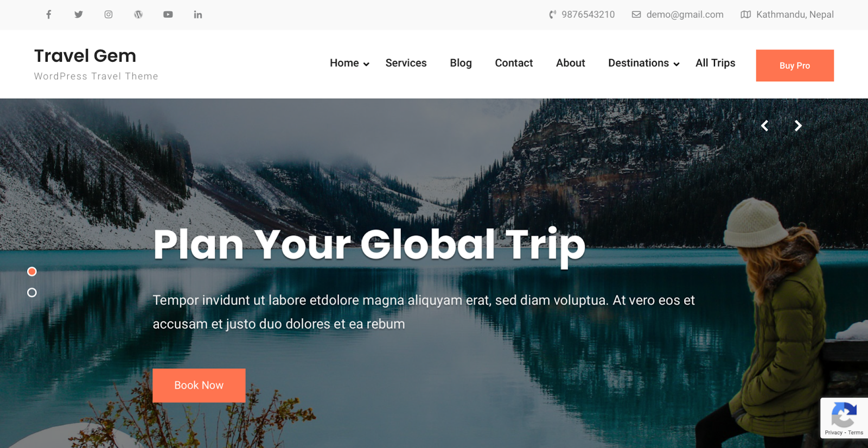
Task: Click the reCAPTCHA badge icon
Action: point(844,414)
